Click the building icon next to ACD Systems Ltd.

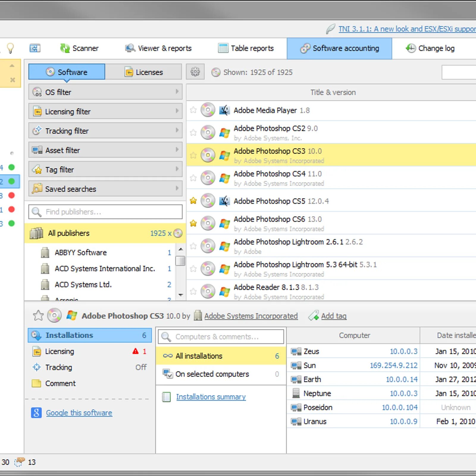45,285
